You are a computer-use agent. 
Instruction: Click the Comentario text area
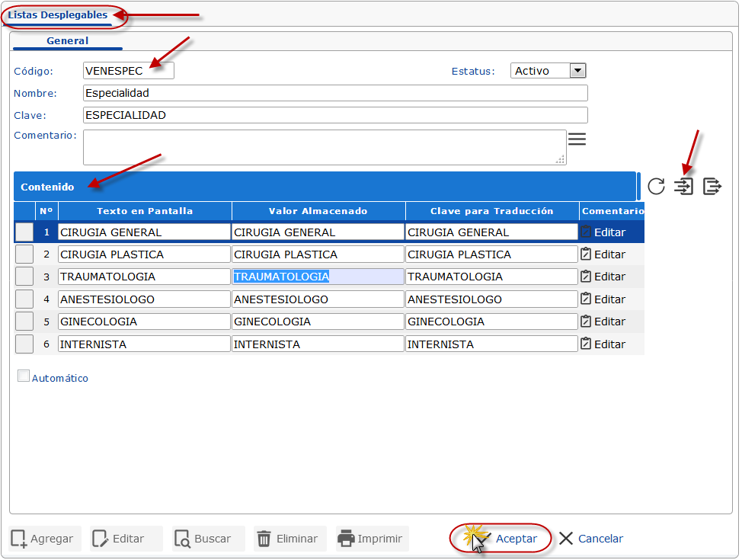point(324,147)
